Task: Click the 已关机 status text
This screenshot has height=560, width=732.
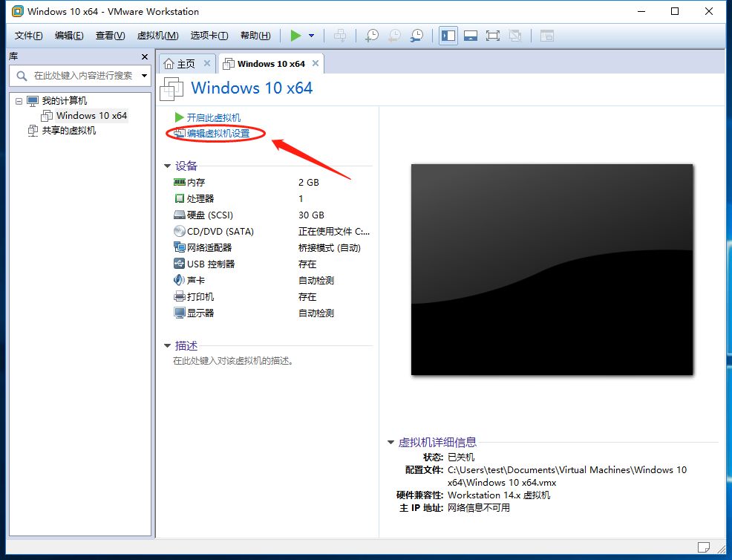Action: pos(461,458)
